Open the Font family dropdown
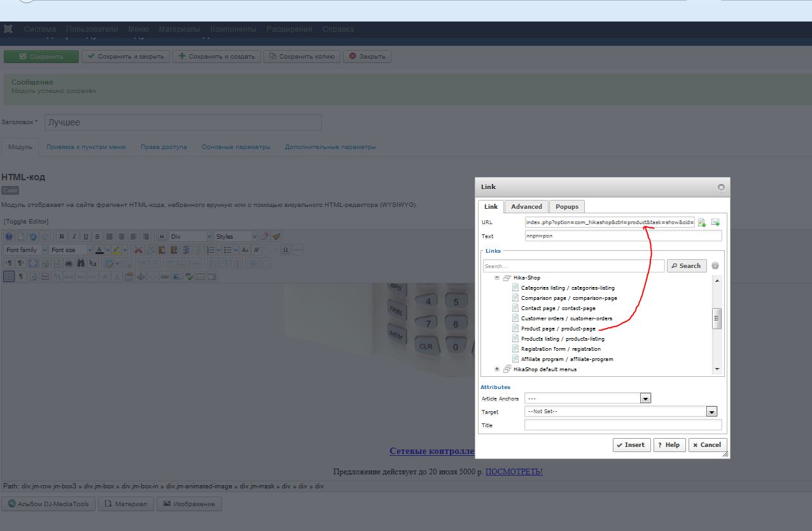This screenshot has width=812, height=531. tap(26, 250)
